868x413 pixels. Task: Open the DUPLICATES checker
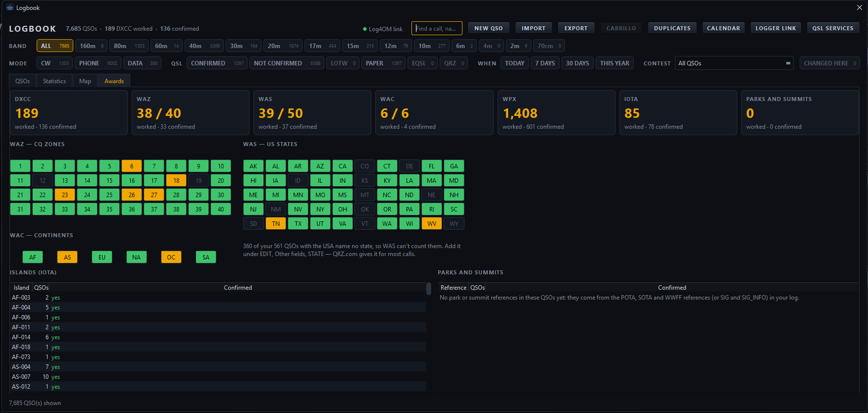pos(672,28)
